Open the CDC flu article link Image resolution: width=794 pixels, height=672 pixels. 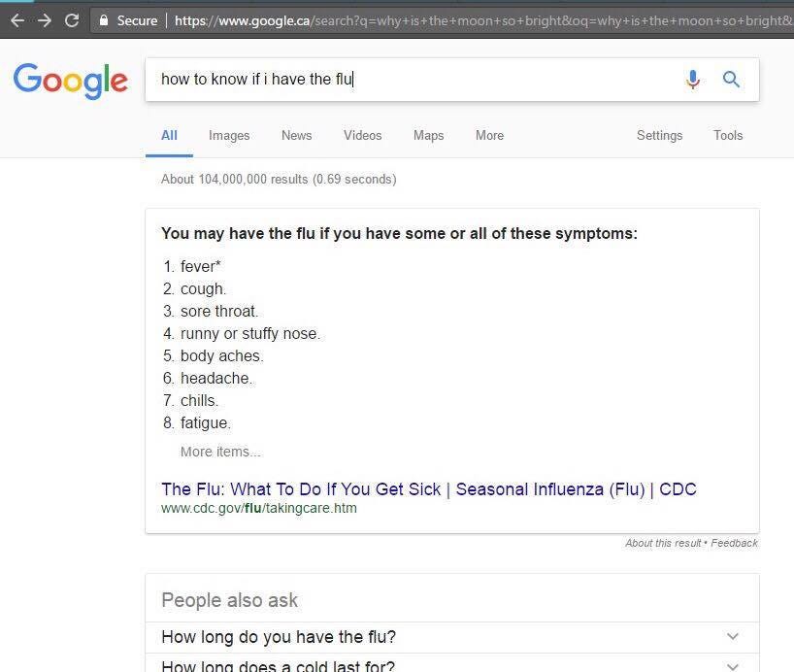pos(428,489)
